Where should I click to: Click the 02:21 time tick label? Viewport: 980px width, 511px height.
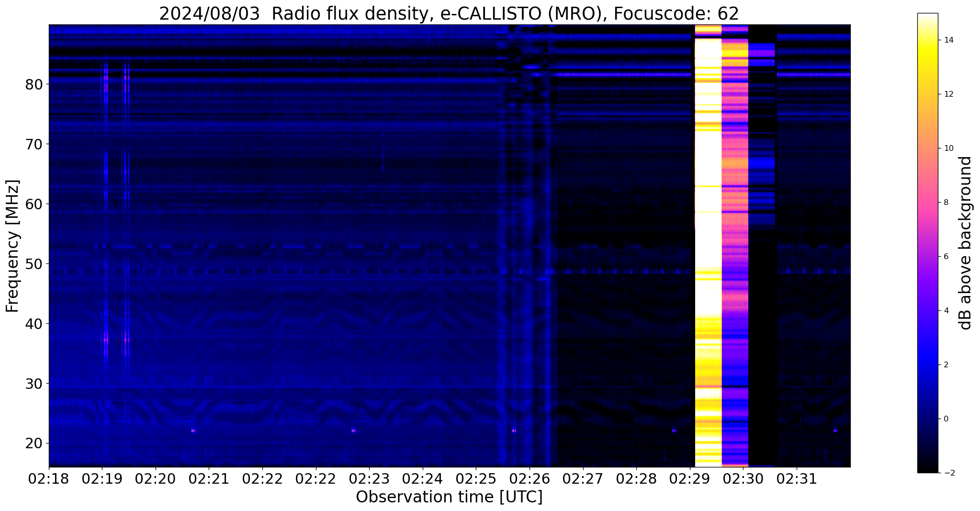pos(209,478)
